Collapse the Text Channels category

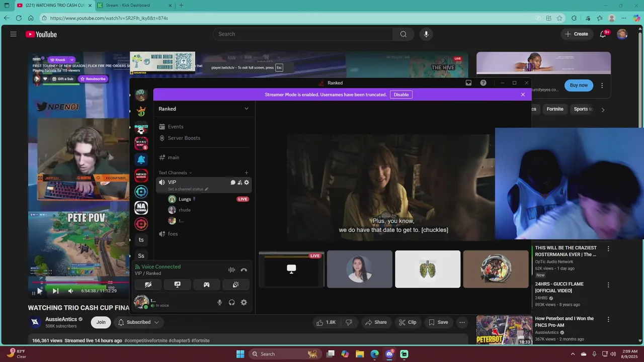pos(175,172)
